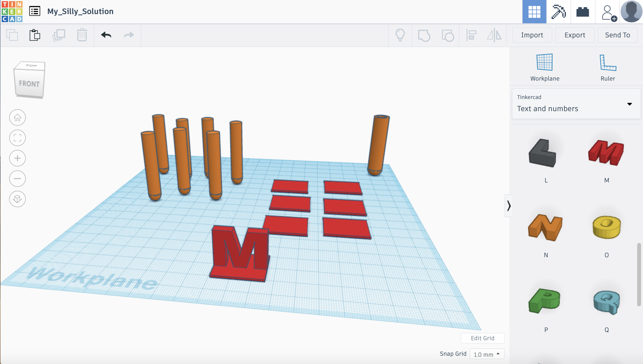Click the Edit Grid button
Viewport: 643px width, 364px height.
coord(482,338)
